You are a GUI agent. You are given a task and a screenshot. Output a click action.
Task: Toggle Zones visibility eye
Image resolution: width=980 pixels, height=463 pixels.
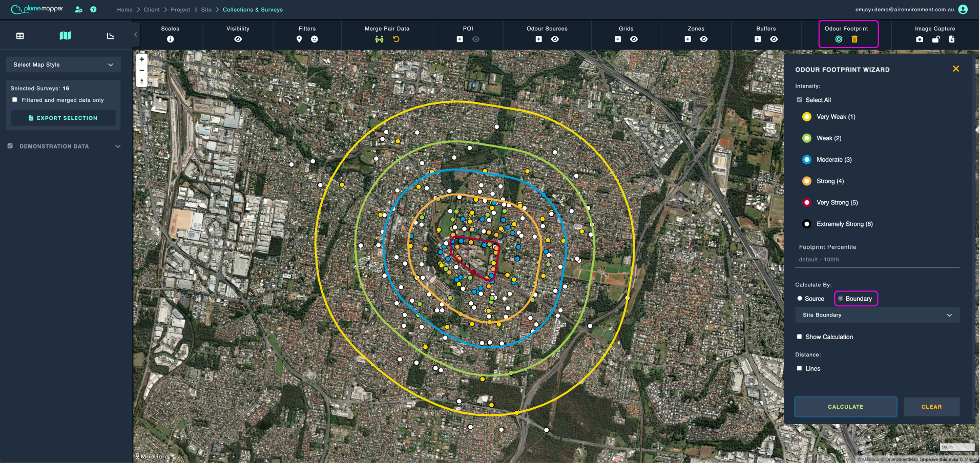[704, 39]
